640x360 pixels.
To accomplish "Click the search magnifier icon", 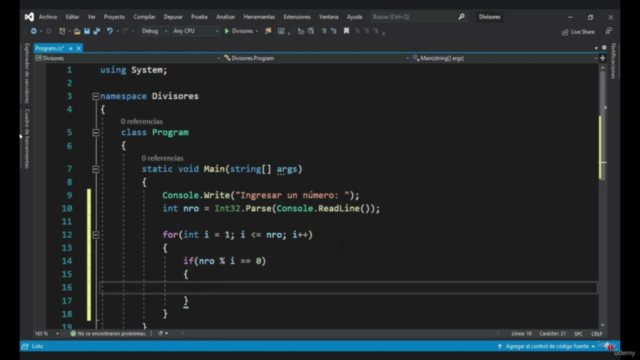I will click(461, 17).
